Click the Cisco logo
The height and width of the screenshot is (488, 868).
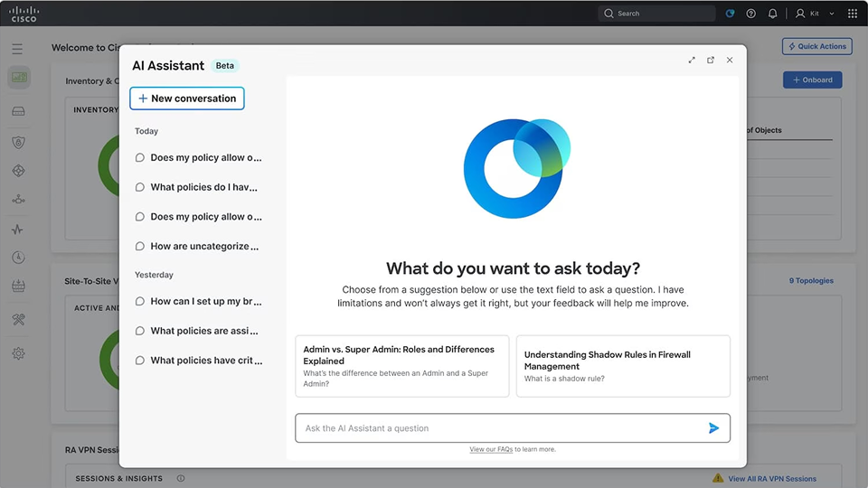click(24, 14)
